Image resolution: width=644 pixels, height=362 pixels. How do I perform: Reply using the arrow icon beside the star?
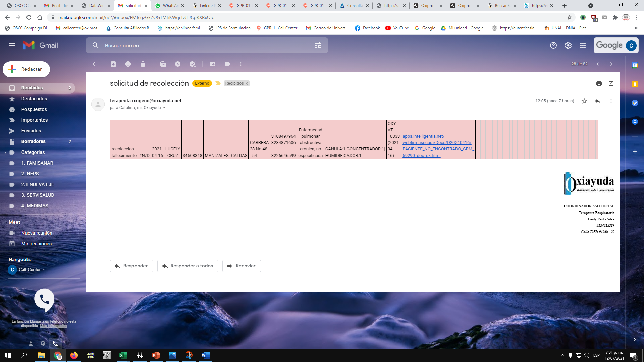pyautogui.click(x=598, y=101)
